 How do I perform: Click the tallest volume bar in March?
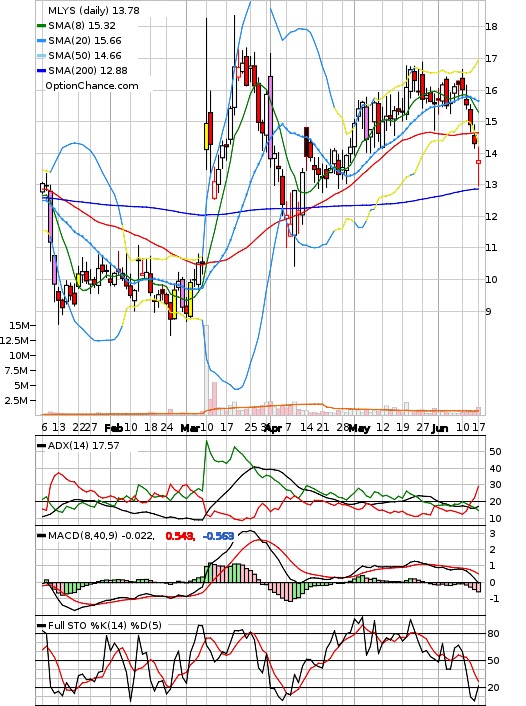(207, 370)
